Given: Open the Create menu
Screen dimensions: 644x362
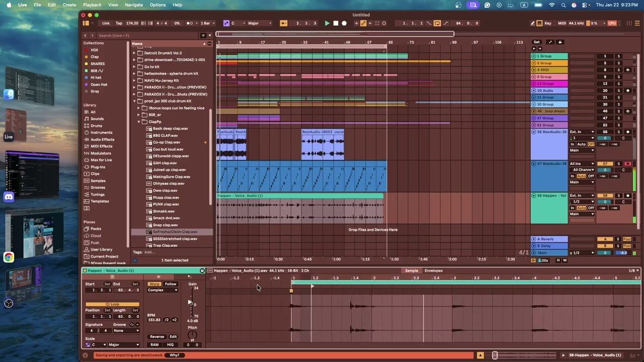Looking at the screenshot, I should point(69,5).
